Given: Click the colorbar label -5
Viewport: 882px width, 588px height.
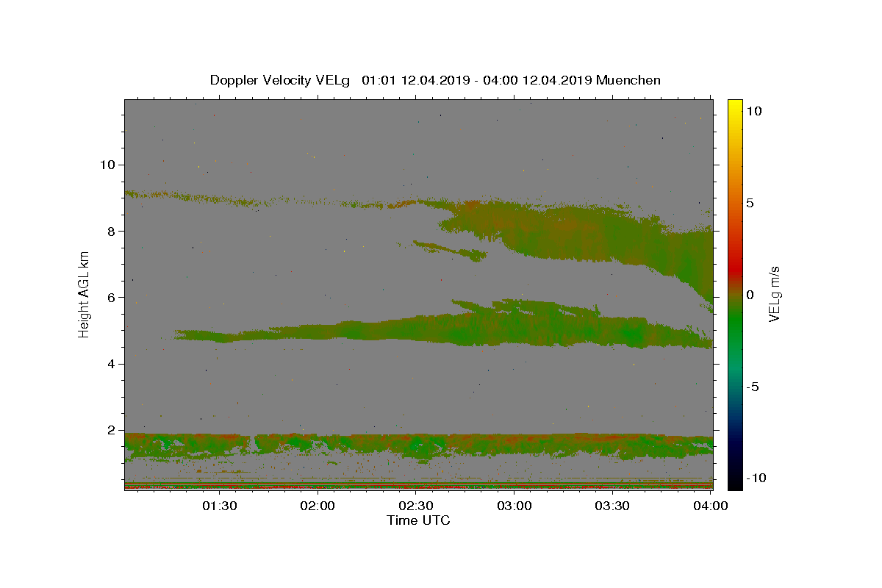Looking at the screenshot, I should (753, 387).
